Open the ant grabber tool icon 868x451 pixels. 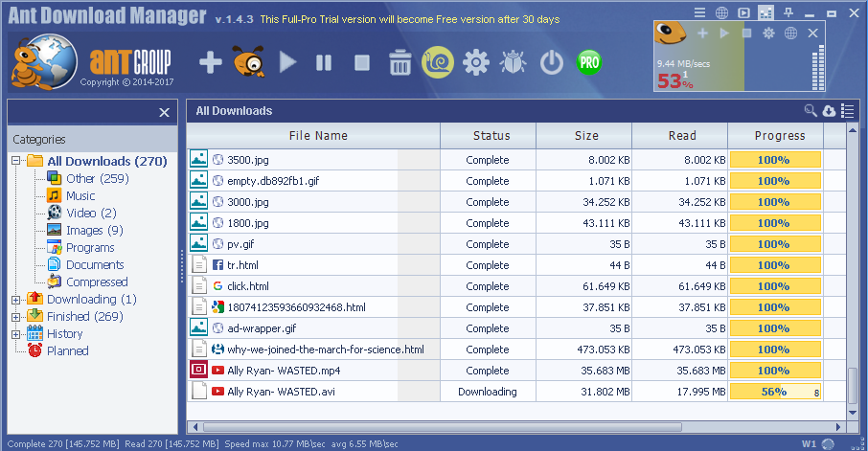pyautogui.click(x=248, y=61)
